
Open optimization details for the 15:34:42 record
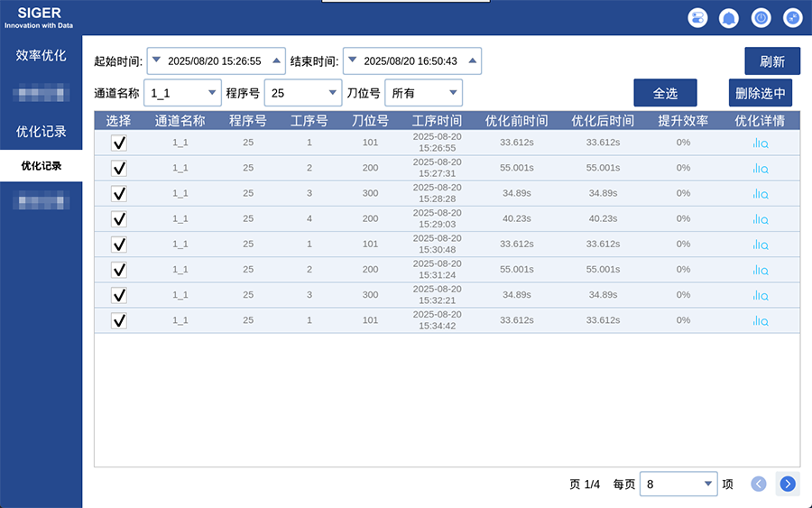click(760, 320)
